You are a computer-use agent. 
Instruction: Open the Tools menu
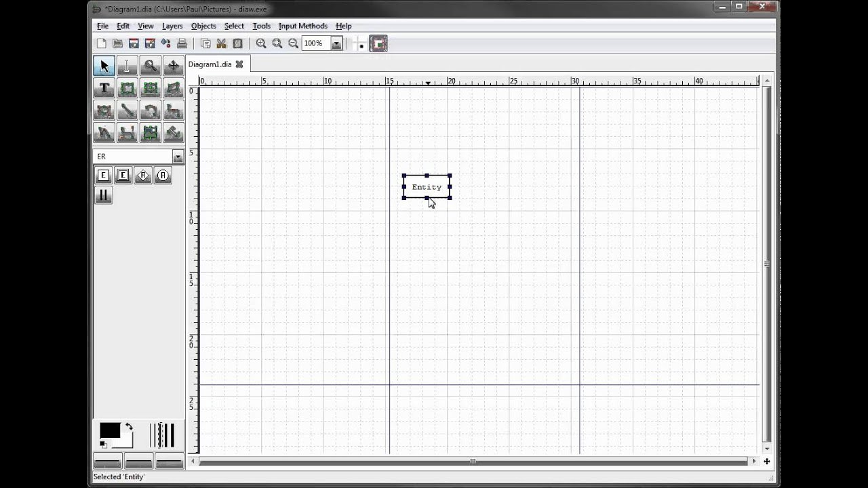click(261, 26)
